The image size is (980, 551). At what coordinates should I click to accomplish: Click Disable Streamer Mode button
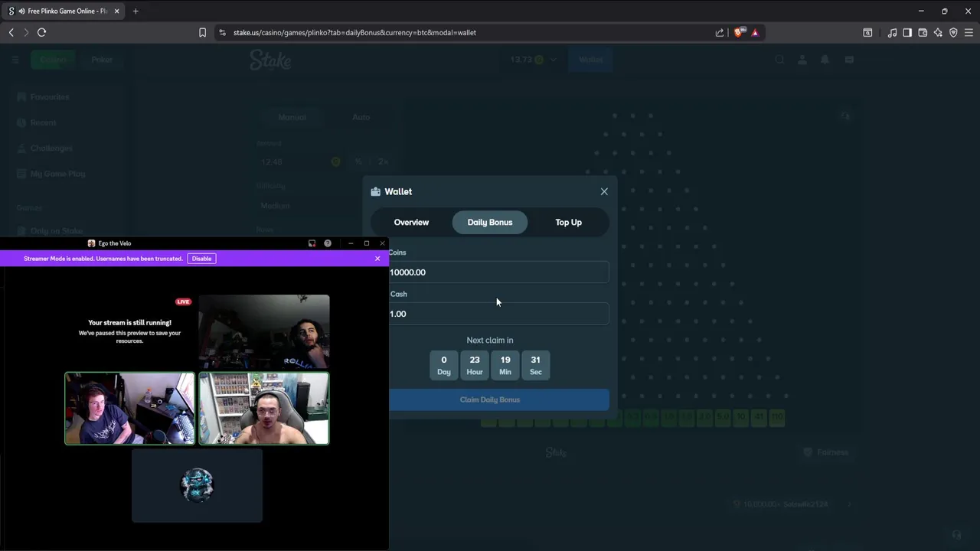click(201, 259)
